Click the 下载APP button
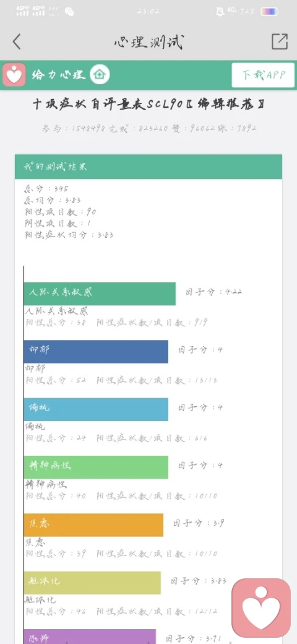Viewport: 297px width, 644px height. tap(263, 75)
